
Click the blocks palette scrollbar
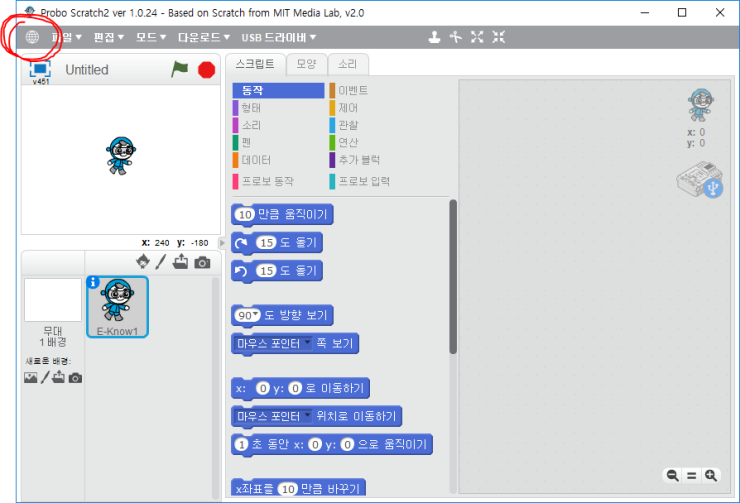pyautogui.click(x=453, y=276)
